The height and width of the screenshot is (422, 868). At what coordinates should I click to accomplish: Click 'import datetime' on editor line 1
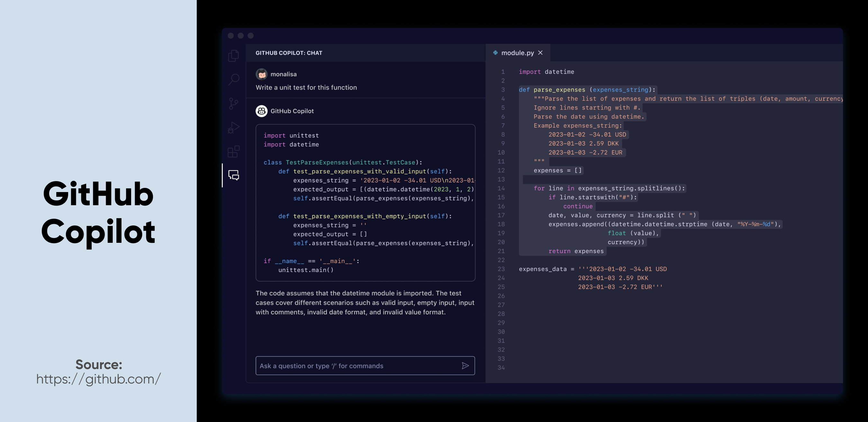(546, 72)
